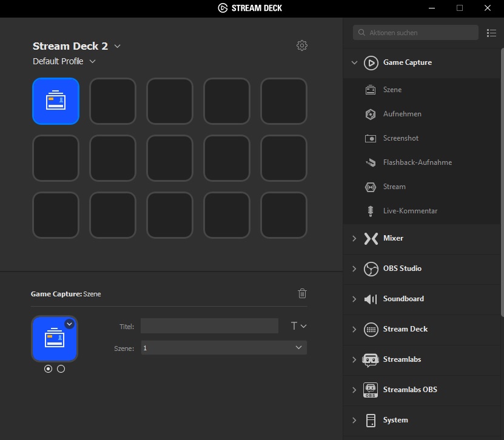Viewport: 504px width, 440px height.
Task: Click the Elgato logo in the title bar
Action: tap(223, 8)
